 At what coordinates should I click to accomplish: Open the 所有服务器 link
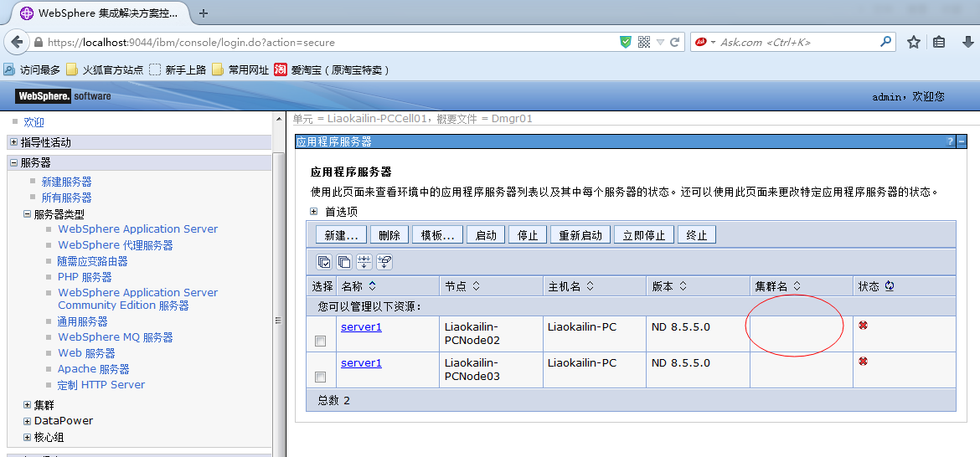point(66,198)
